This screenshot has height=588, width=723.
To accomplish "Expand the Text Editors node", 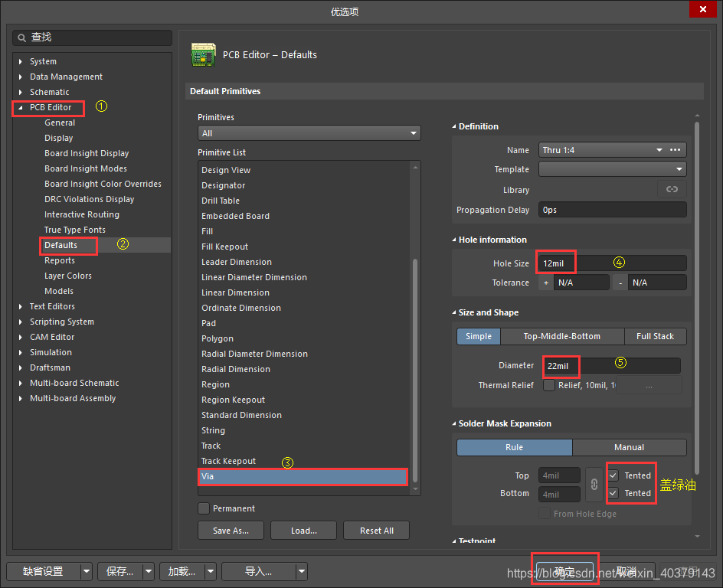I will click(x=20, y=306).
